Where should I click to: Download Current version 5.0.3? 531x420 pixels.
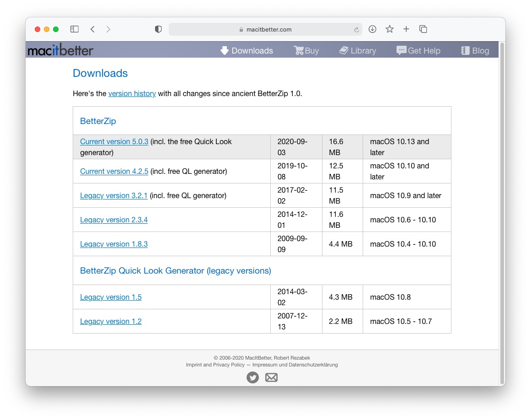[x=114, y=141]
